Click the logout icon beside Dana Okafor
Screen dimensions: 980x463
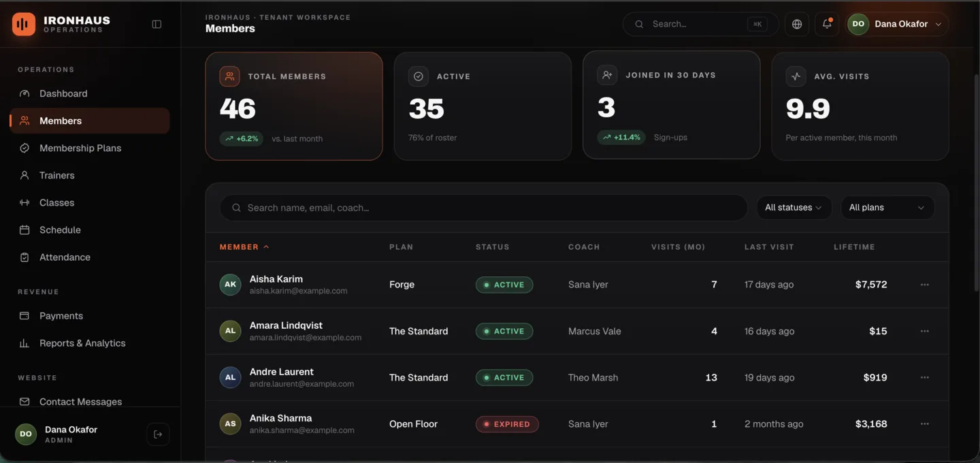pos(158,434)
